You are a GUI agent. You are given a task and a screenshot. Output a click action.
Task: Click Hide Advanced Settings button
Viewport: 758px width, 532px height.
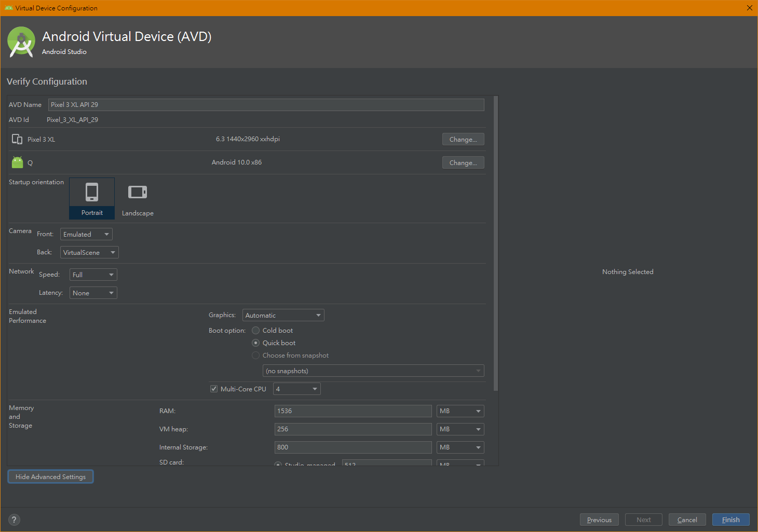(x=50, y=477)
